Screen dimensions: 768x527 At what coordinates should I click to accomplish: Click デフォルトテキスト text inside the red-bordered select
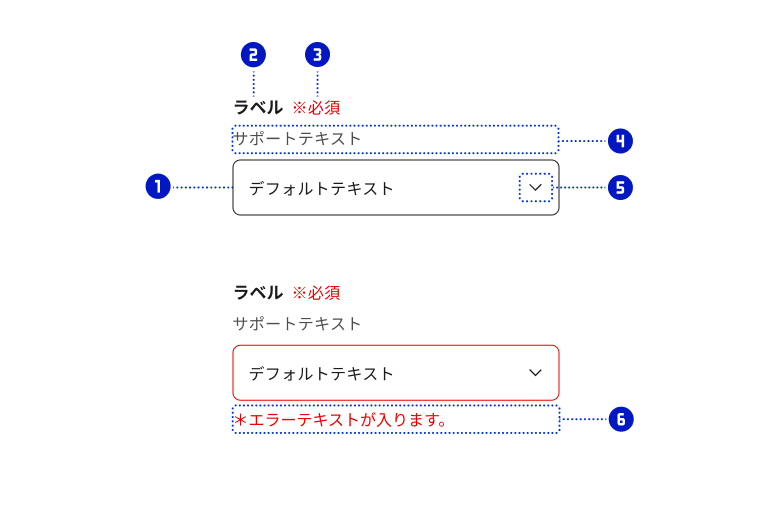[321, 374]
